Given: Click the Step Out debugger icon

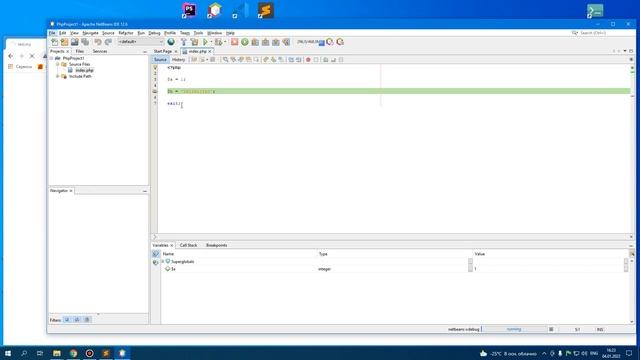Looking at the screenshot, I should 276,42.
